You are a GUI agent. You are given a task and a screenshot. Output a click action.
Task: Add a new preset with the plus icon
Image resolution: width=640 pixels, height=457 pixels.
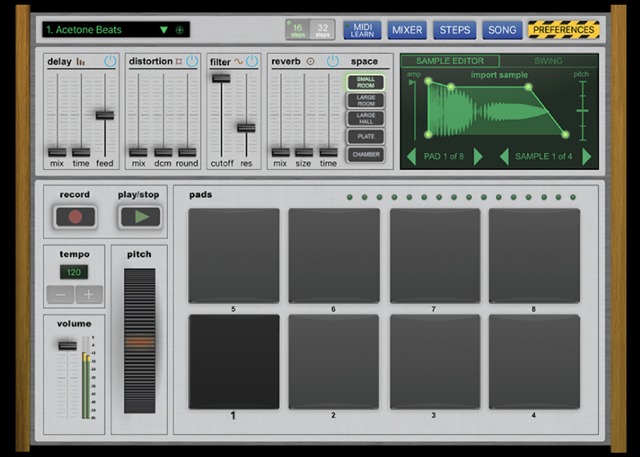(x=179, y=30)
